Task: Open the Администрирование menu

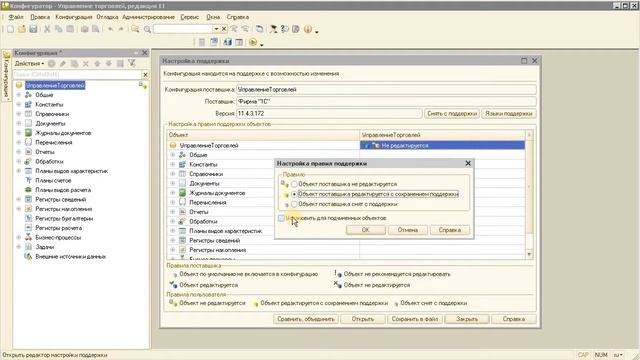Action: (x=149, y=17)
